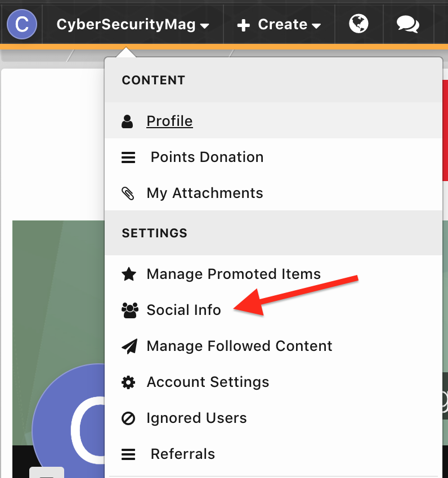This screenshot has height=478, width=448.
Task: Choose Manage Promoted Items
Action: [233, 274]
